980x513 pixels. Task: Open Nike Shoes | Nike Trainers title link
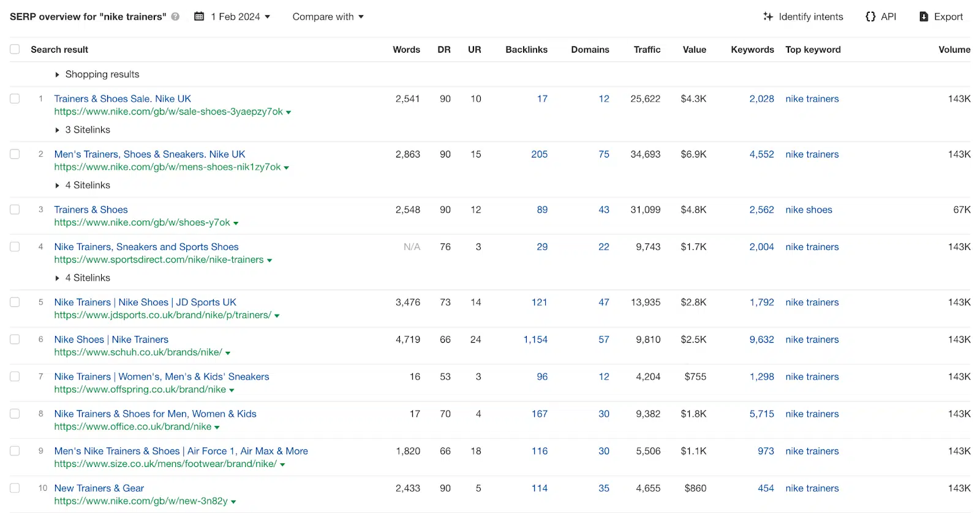point(111,340)
